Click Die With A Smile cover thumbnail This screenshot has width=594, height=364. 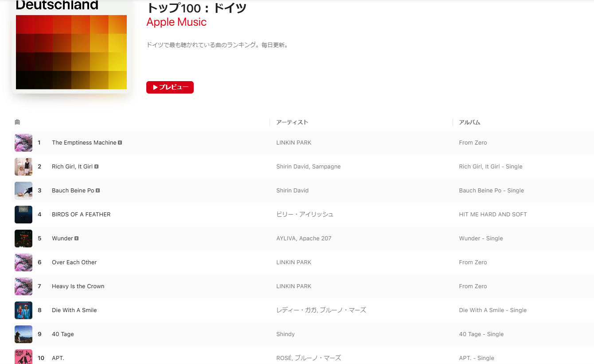point(23,310)
